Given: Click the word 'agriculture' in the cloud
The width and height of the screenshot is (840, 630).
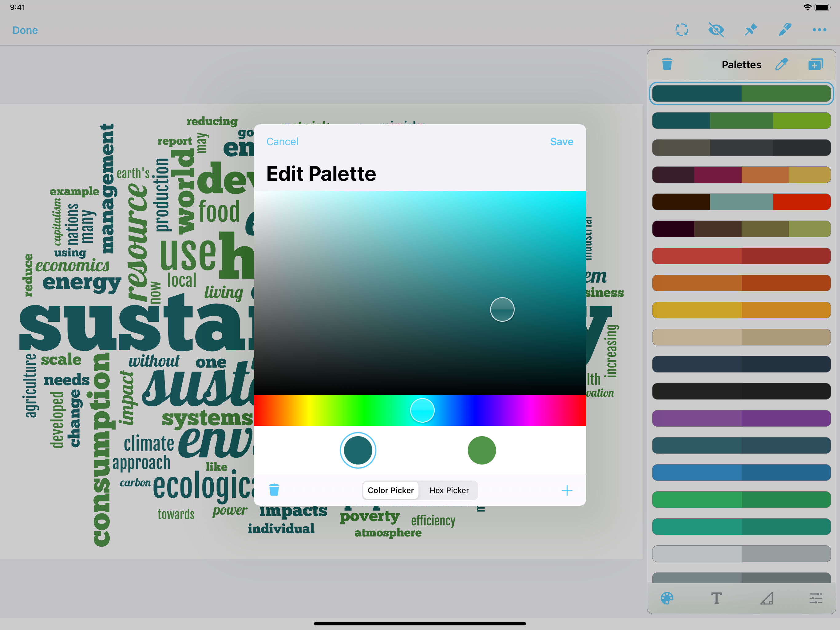Looking at the screenshot, I should tap(30, 386).
